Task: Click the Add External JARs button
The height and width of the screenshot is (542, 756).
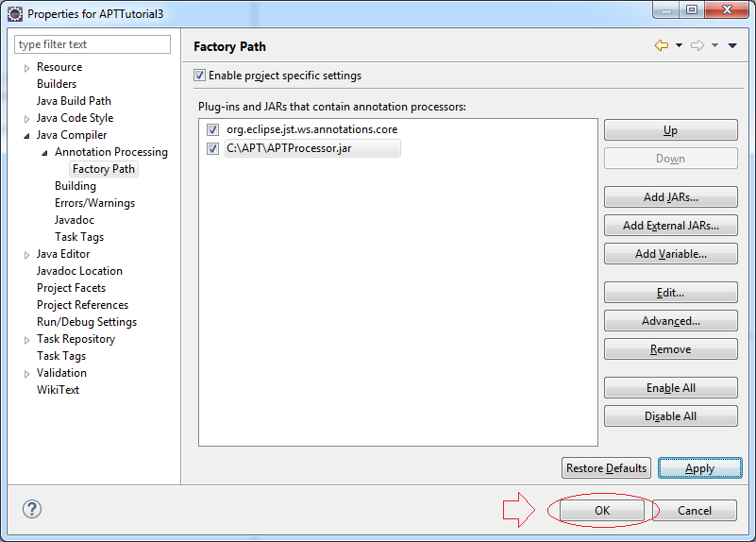Action: (x=671, y=225)
